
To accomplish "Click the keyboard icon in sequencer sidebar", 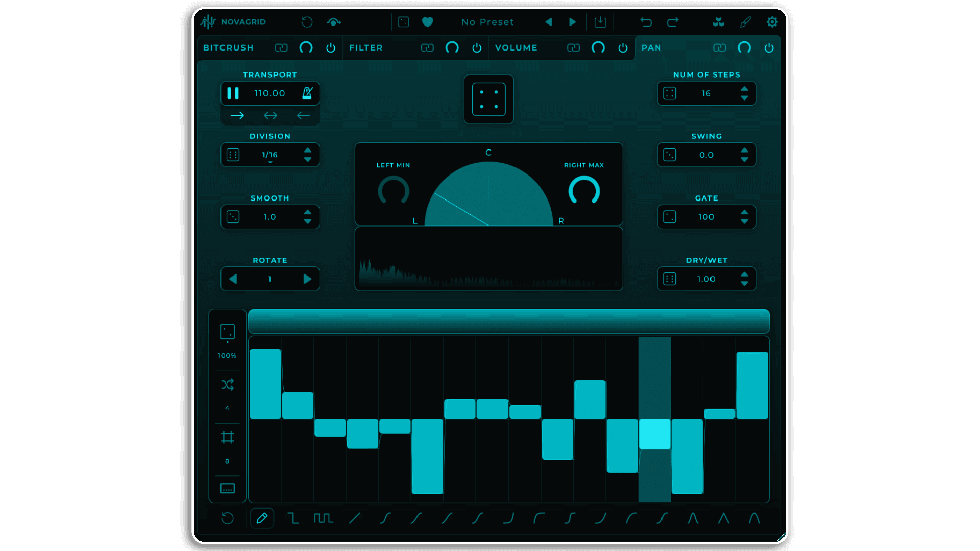I will (x=227, y=488).
